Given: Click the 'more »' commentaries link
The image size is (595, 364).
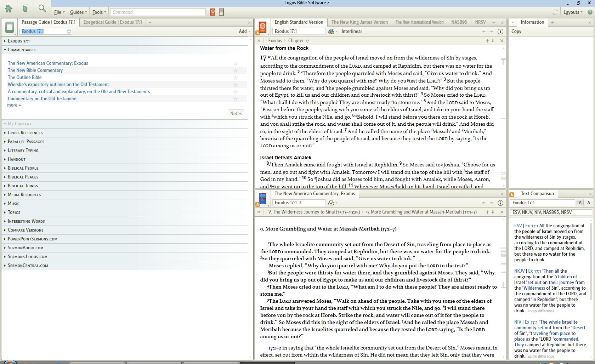Looking at the screenshot, I should (14, 105).
